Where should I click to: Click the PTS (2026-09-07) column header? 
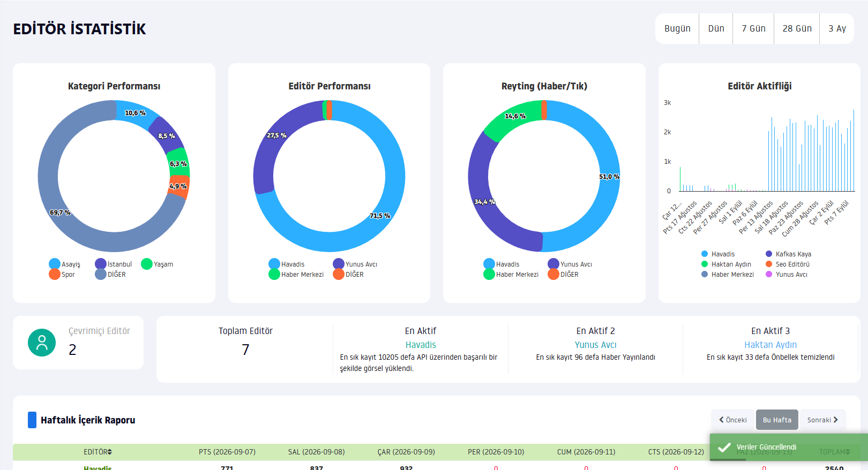(x=227, y=452)
